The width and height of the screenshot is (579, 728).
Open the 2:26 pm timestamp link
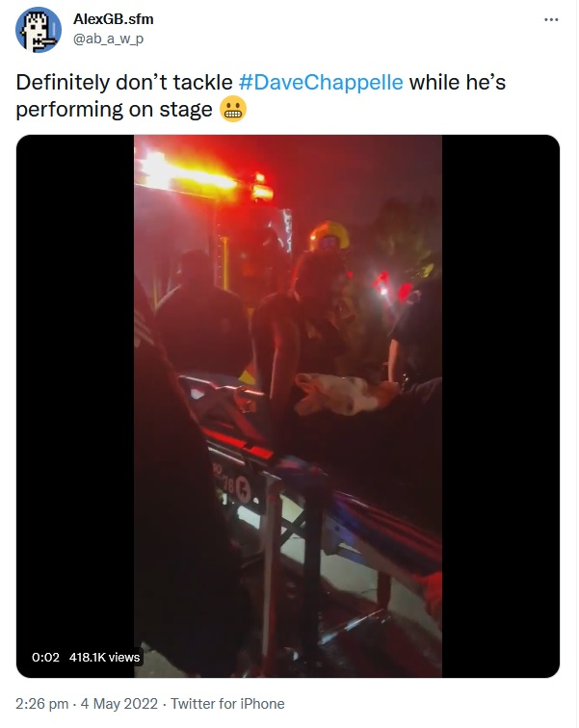[41, 704]
